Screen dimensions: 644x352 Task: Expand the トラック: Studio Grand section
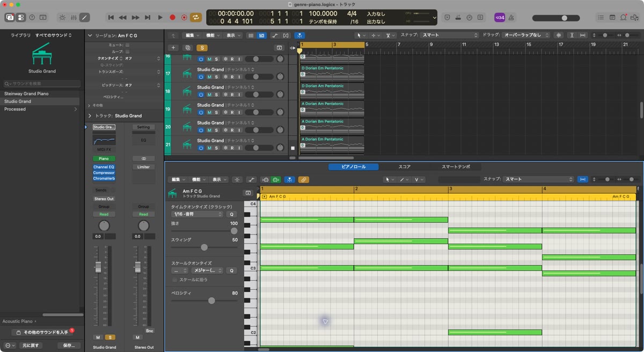click(x=90, y=115)
